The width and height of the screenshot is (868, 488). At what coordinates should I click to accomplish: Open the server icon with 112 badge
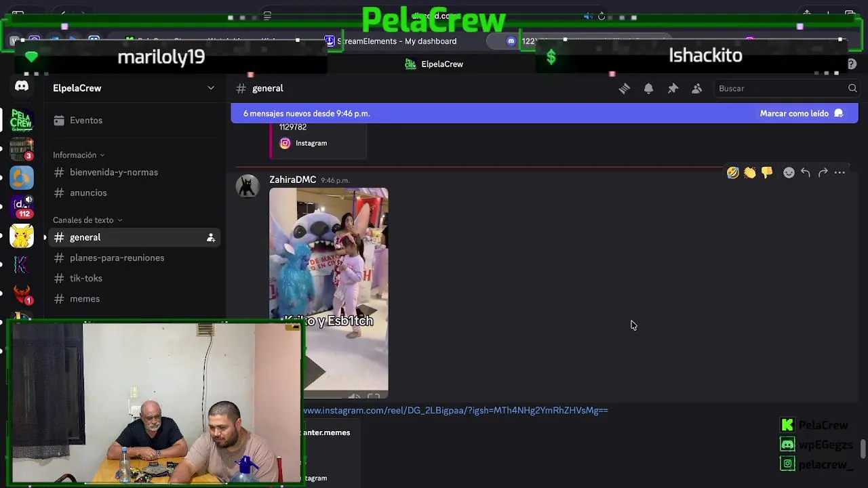[21, 207]
